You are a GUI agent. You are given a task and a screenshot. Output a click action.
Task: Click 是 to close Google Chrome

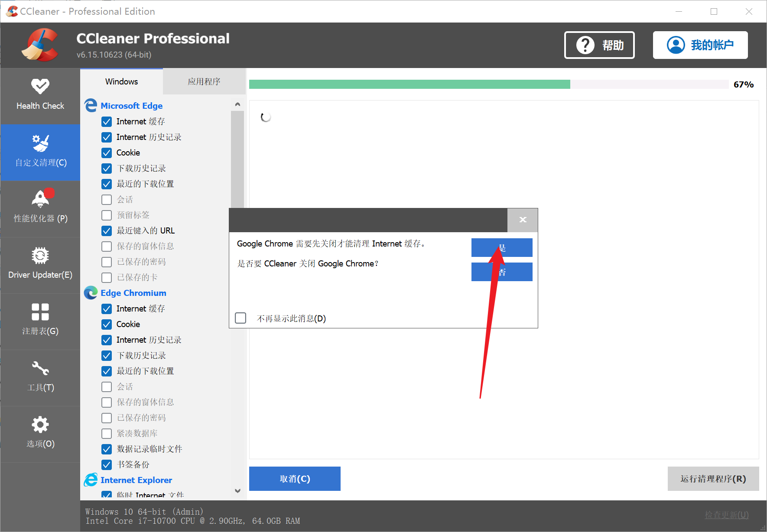coord(502,247)
